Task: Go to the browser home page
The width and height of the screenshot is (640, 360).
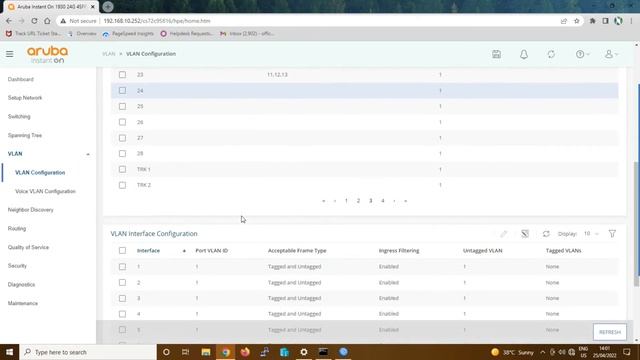Action: pos(47,21)
